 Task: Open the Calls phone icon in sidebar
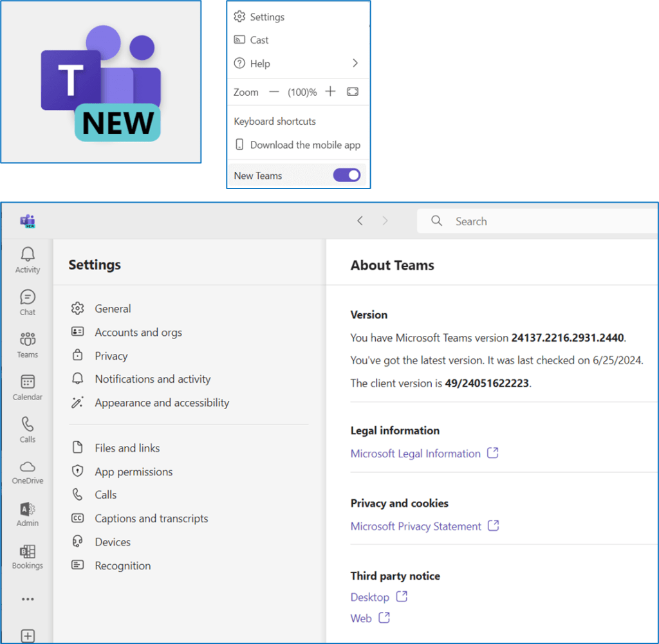point(28,425)
